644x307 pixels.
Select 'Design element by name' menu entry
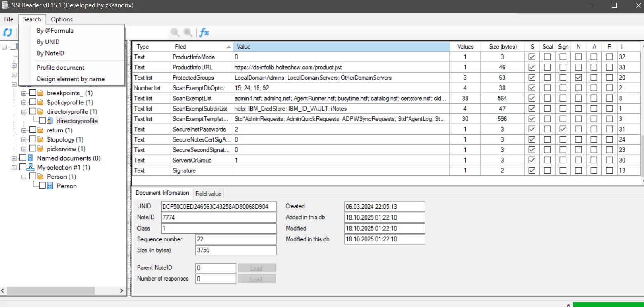[71, 79]
